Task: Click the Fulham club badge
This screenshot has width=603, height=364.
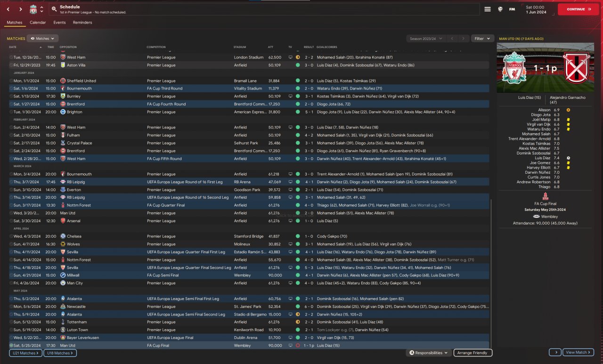Action: coord(63,135)
